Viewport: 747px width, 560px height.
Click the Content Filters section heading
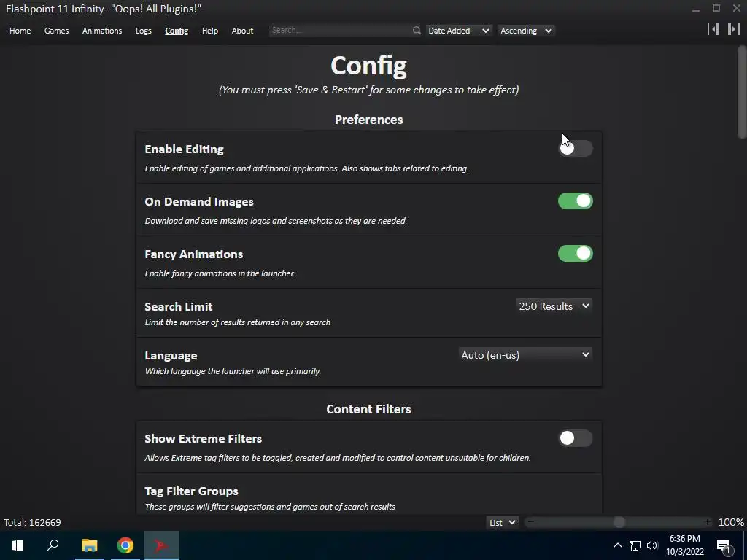(368, 409)
